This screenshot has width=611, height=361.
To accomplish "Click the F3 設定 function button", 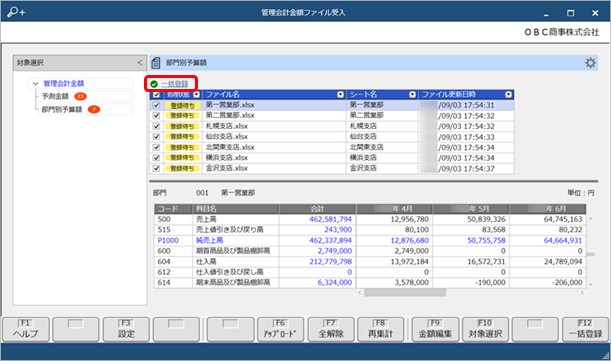I will [x=126, y=329].
